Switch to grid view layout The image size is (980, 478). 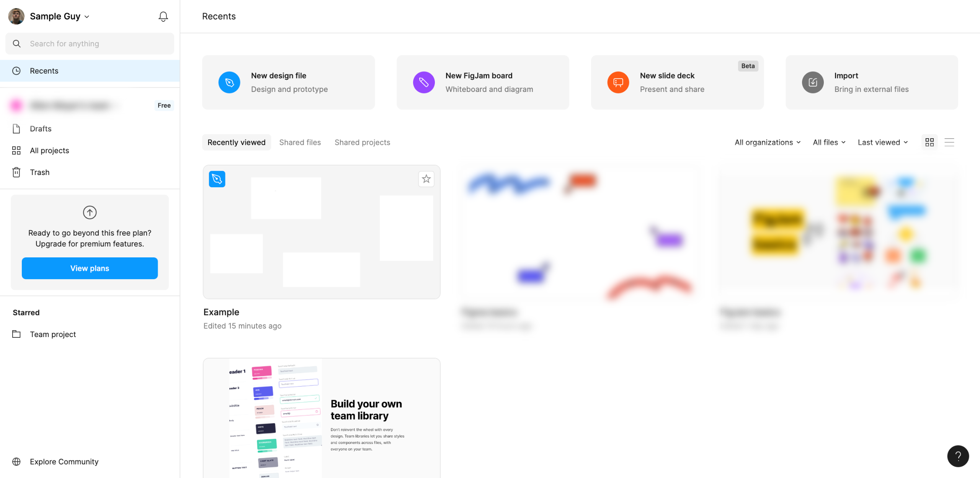click(929, 142)
